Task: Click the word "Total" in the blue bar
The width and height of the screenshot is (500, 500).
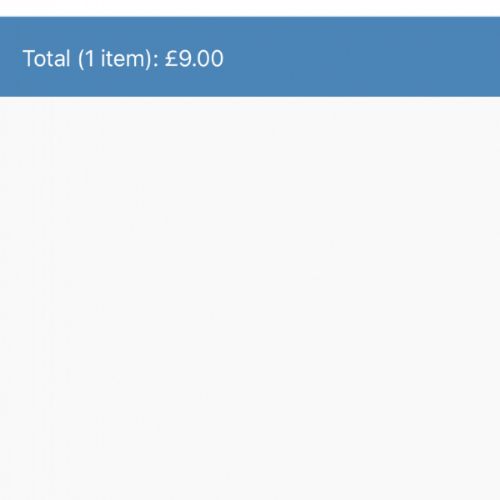Action: coord(46,59)
